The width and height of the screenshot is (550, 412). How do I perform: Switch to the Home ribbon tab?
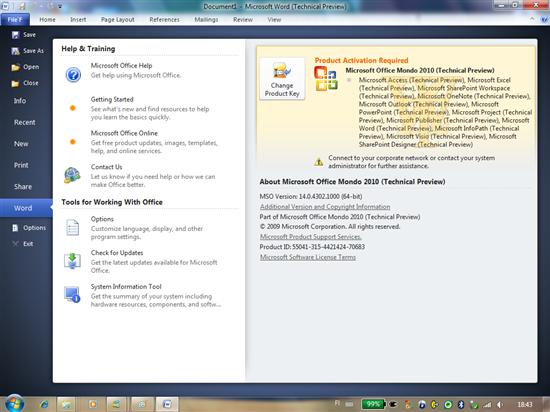(x=47, y=20)
